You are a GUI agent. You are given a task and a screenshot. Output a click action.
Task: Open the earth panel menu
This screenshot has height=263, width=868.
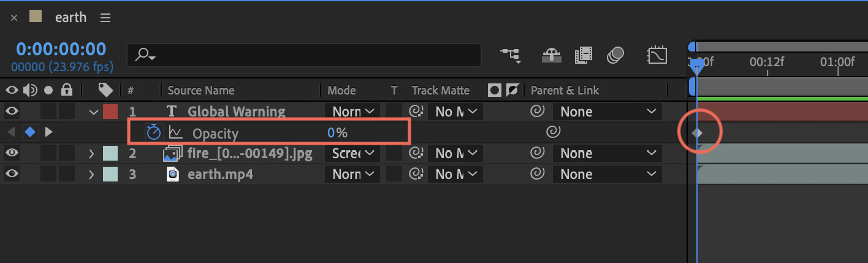pyautogui.click(x=105, y=18)
